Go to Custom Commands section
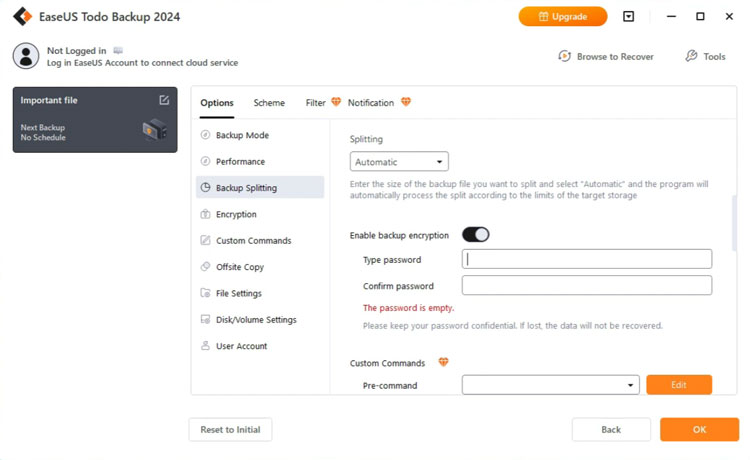This screenshot has height=460, width=750. click(260, 241)
